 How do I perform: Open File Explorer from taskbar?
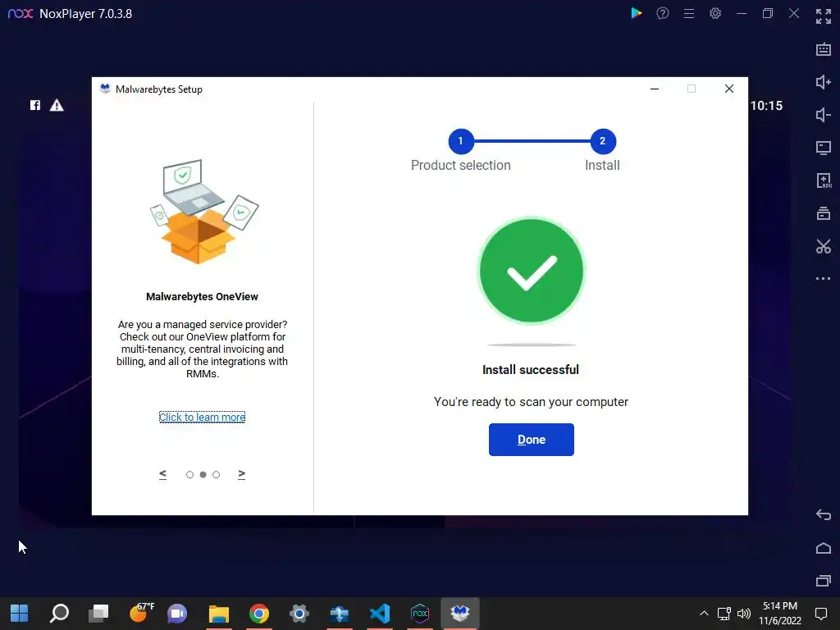(x=218, y=614)
